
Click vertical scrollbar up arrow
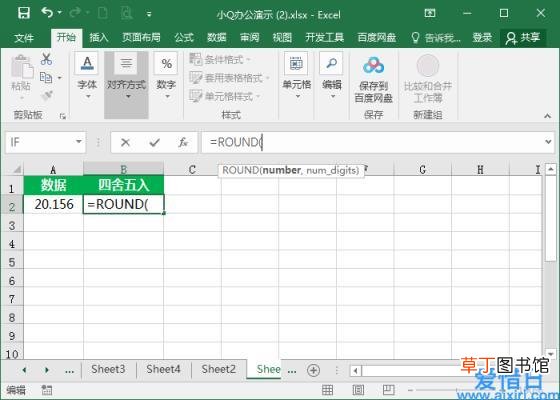click(551, 169)
